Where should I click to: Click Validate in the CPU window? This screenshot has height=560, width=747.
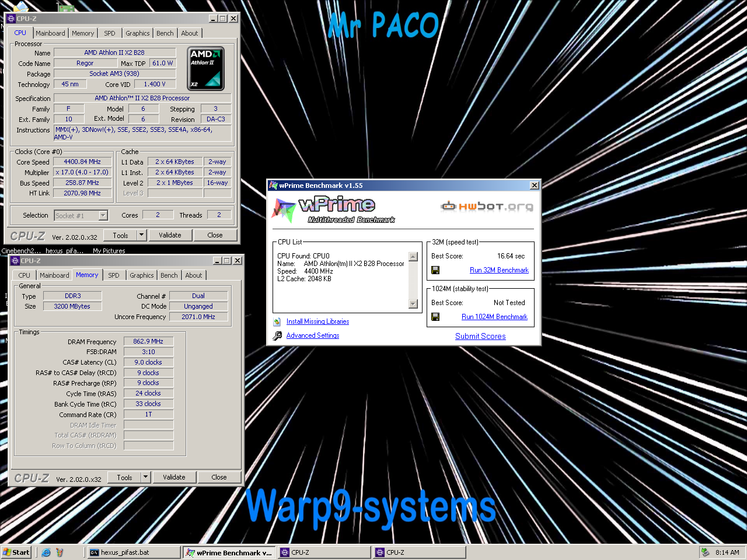coord(170,235)
